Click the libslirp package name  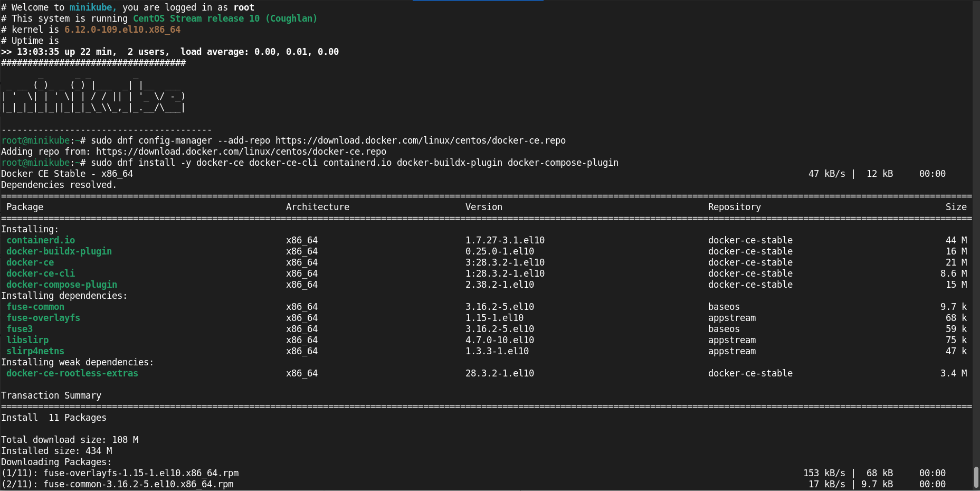(27, 340)
